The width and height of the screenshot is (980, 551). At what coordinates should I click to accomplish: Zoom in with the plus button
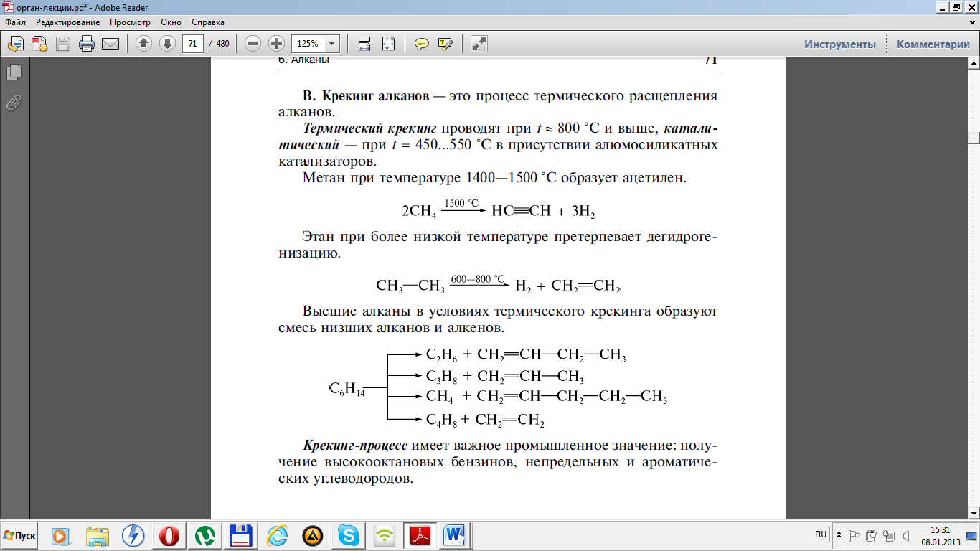[x=276, y=44]
